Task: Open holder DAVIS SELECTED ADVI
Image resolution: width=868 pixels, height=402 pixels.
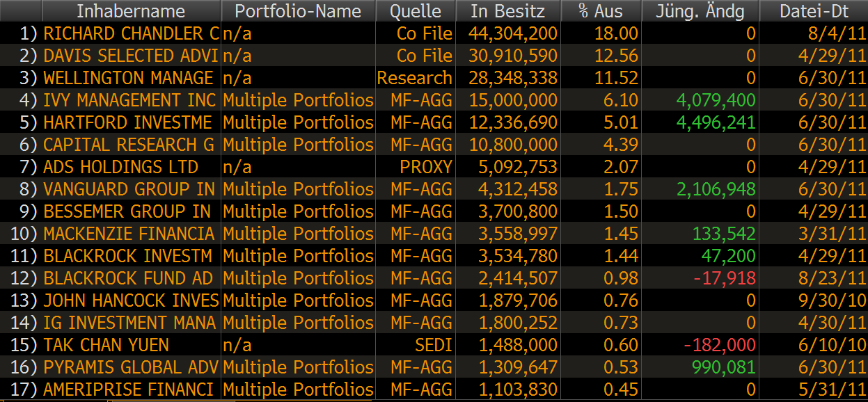Action: point(131,56)
